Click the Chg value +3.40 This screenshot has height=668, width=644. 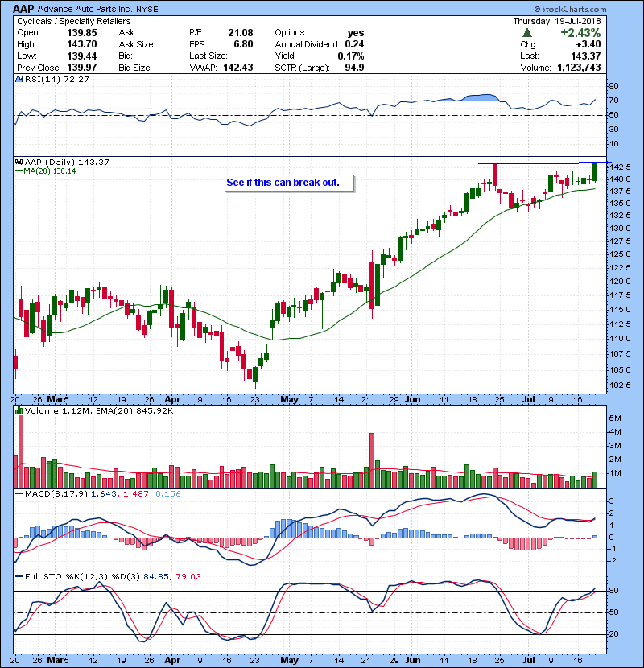click(588, 44)
